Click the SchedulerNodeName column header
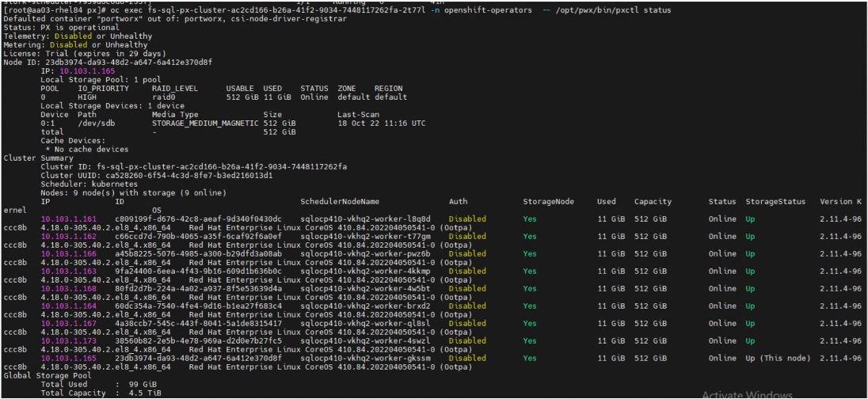This screenshot has height=399, width=868. 340,201
